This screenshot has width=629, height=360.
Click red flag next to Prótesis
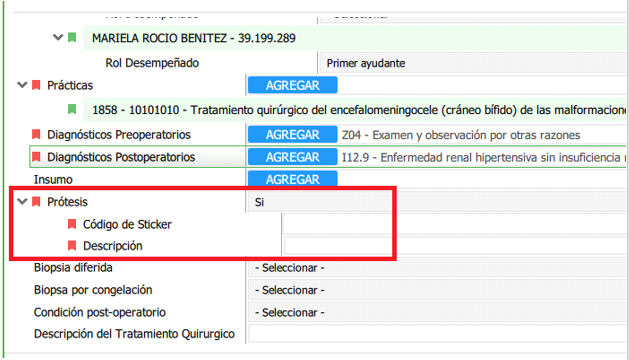[36, 201]
